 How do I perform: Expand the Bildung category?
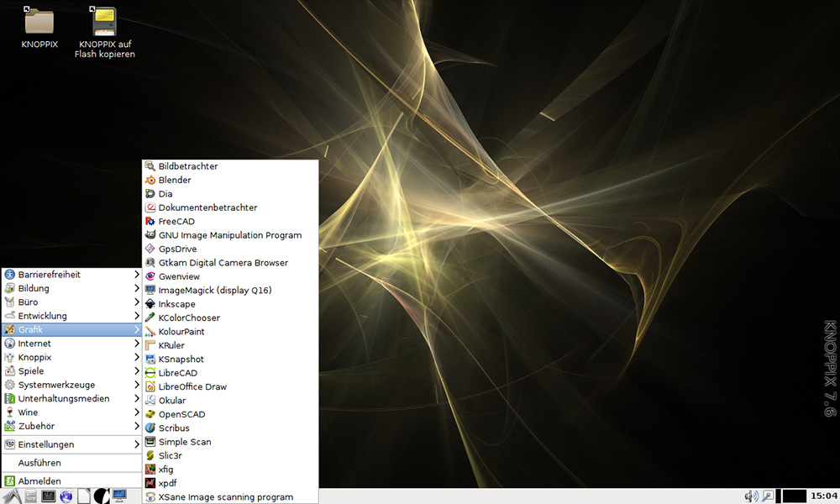coord(71,288)
